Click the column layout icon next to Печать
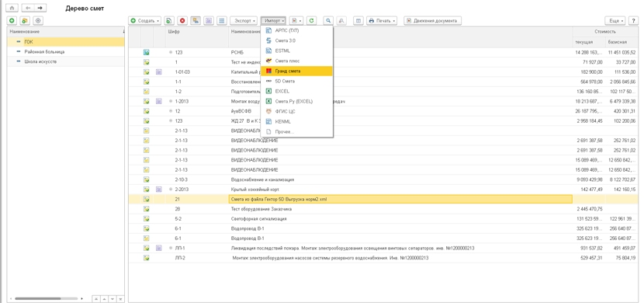The width and height of the screenshot is (644, 303). point(358,20)
